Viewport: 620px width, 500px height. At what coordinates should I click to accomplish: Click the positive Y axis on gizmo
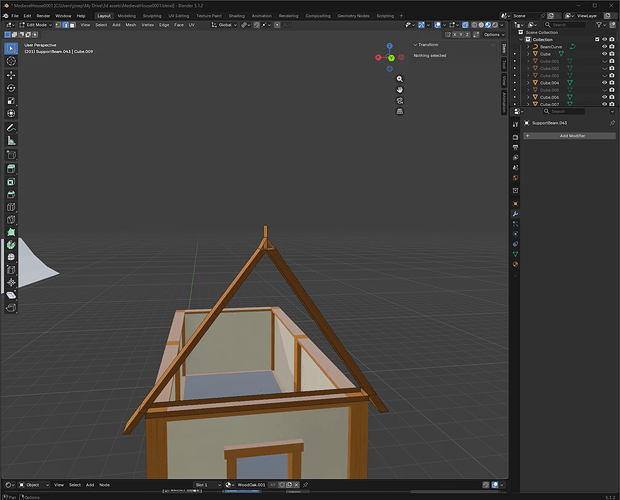[x=391, y=58]
